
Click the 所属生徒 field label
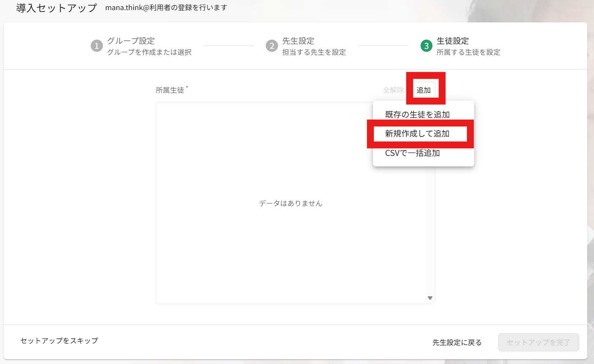tap(170, 90)
